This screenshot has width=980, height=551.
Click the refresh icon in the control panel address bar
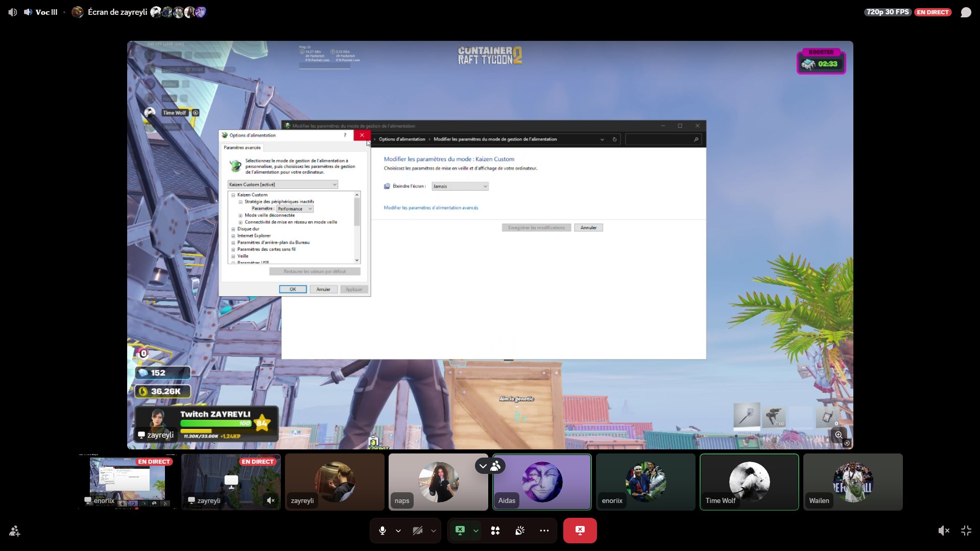[x=614, y=139]
